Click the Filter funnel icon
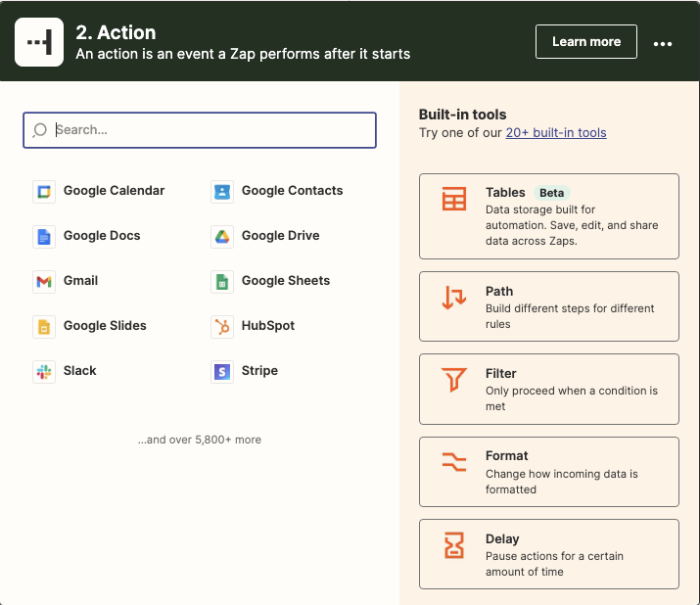The image size is (700, 605). coord(454,380)
